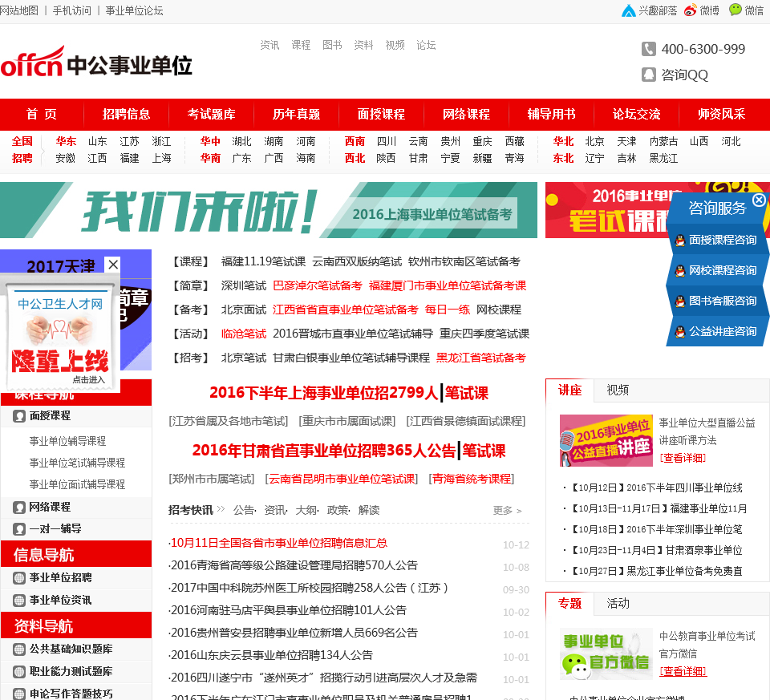This screenshot has width=770, height=700.
Task: Open 2016年甘肃省直事业单位招聘365人公告 headline
Action: tap(324, 451)
